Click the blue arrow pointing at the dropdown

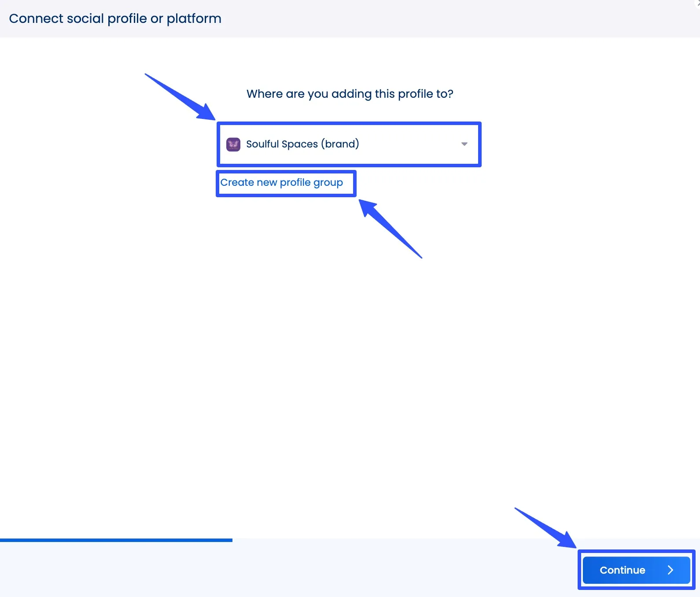pos(185,100)
